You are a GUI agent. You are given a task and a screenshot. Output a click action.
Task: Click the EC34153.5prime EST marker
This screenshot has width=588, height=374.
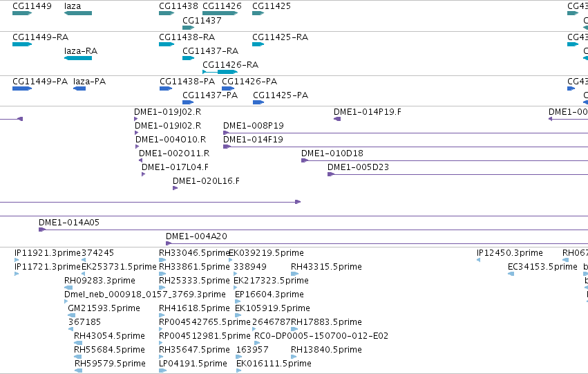click(x=511, y=274)
